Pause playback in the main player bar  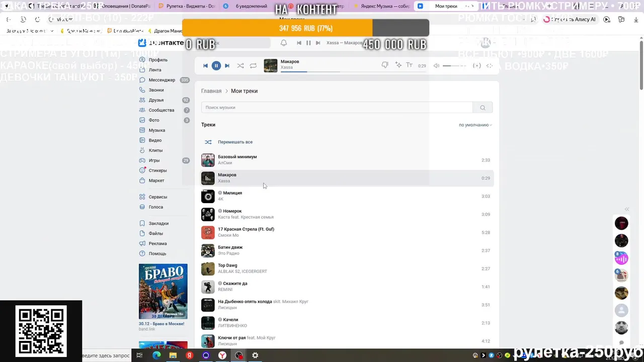216,65
